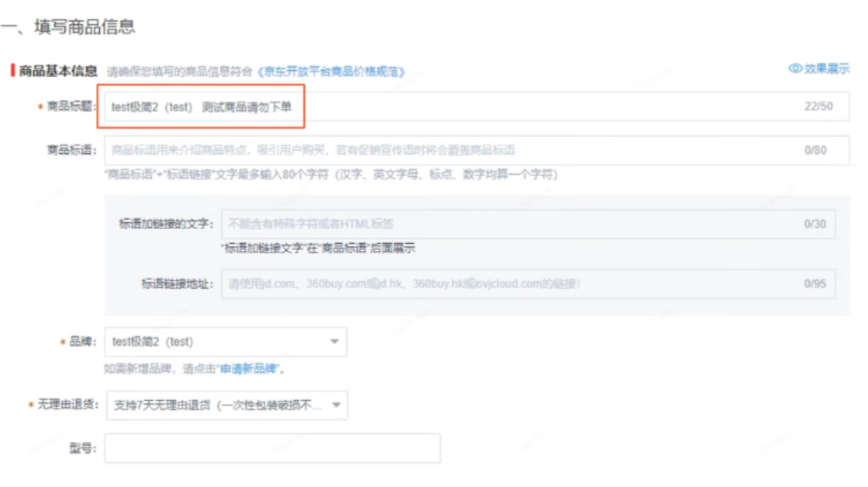Viewport: 868px width, 487px height.
Task: Click the 22/50 title character counter
Action: coord(818,107)
